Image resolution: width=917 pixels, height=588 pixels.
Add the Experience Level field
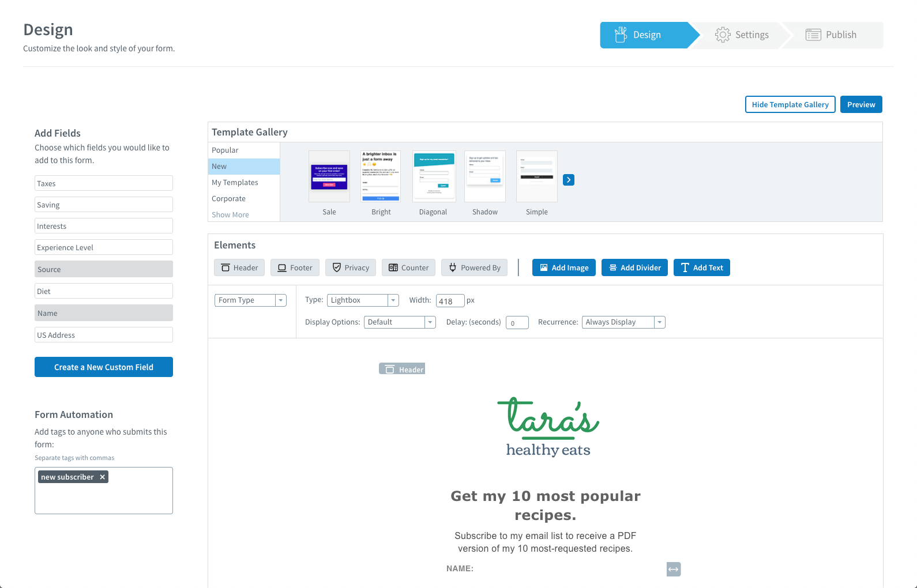point(104,247)
